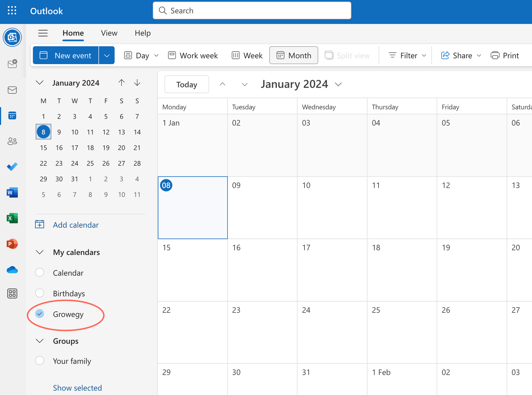Select January 15 in the mini calendar
This screenshot has width=532, height=395.
(x=43, y=147)
